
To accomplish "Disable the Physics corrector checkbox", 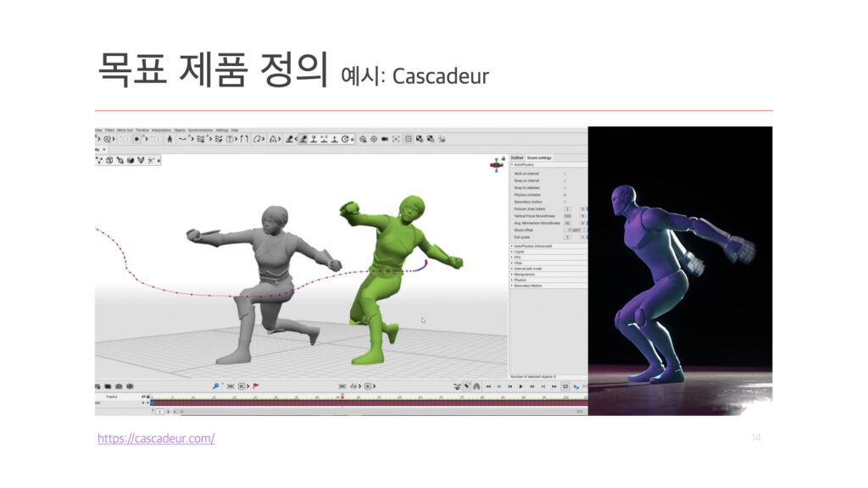I will click(565, 195).
